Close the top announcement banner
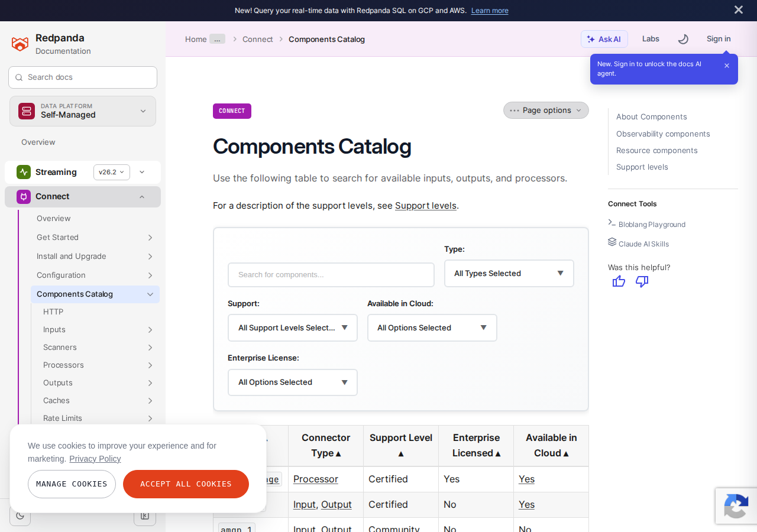This screenshot has height=532, width=757. (739, 9)
